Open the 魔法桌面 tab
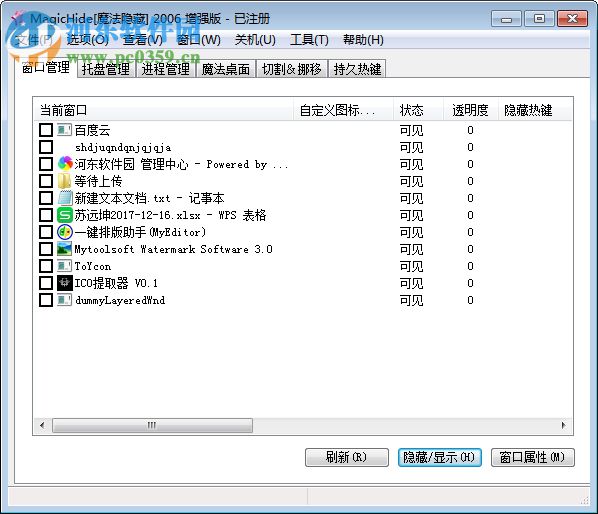 (225, 69)
